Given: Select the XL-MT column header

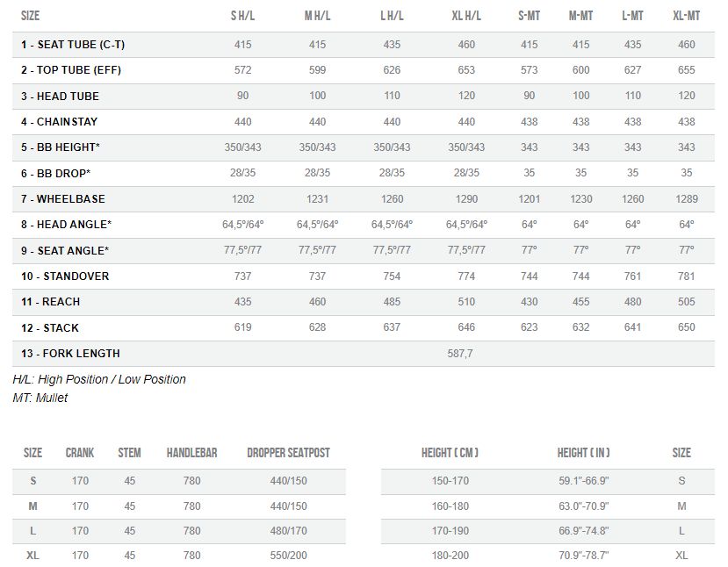Looking at the screenshot, I should click(686, 16).
